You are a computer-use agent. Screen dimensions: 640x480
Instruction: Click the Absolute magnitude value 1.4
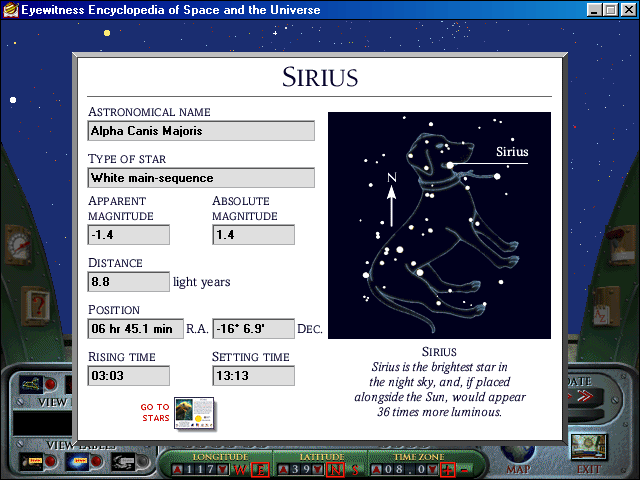[253, 235]
